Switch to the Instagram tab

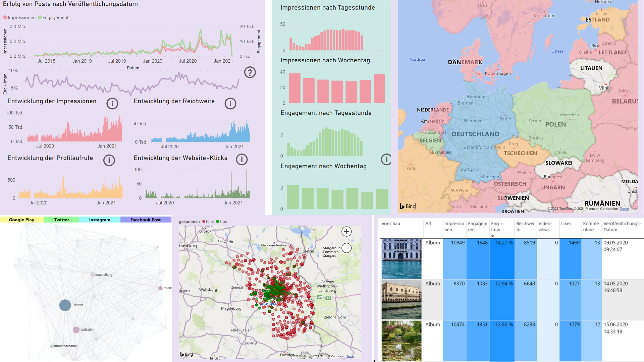coord(100,220)
